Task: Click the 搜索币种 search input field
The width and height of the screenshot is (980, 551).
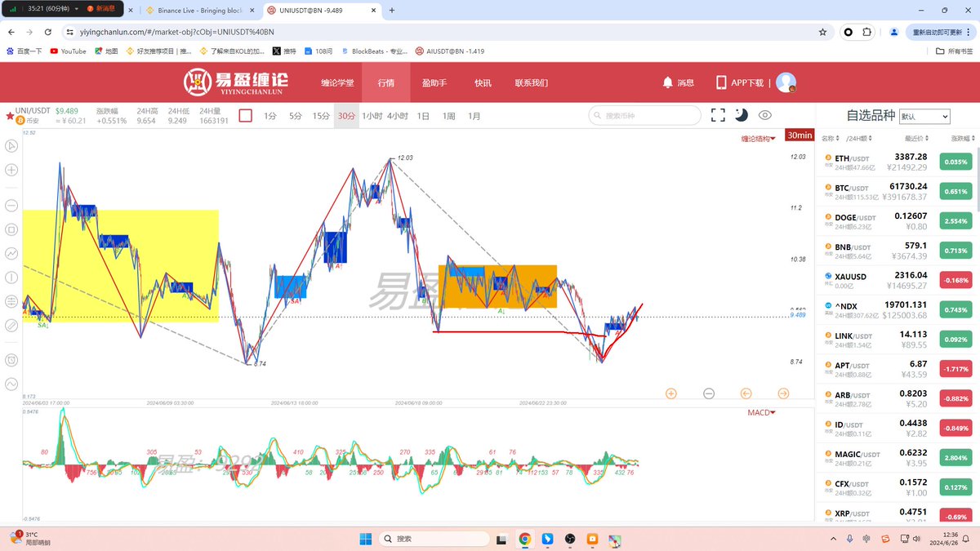Action: point(644,115)
